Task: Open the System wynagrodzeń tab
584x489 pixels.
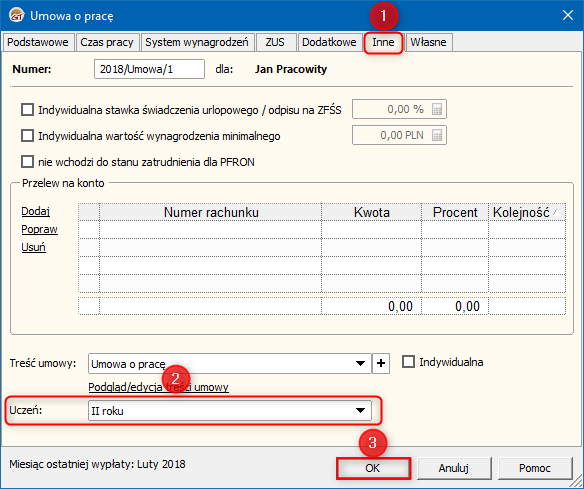Action: (x=197, y=42)
